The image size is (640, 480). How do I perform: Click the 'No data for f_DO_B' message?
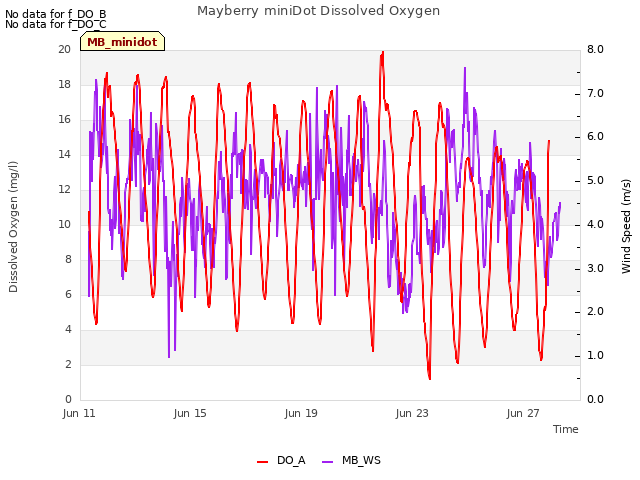56,14
